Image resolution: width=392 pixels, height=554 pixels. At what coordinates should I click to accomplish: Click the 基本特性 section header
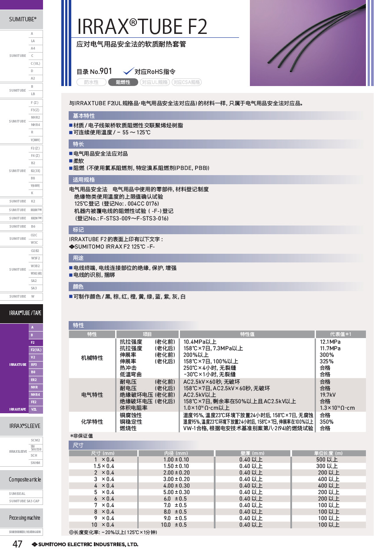[216, 116]
